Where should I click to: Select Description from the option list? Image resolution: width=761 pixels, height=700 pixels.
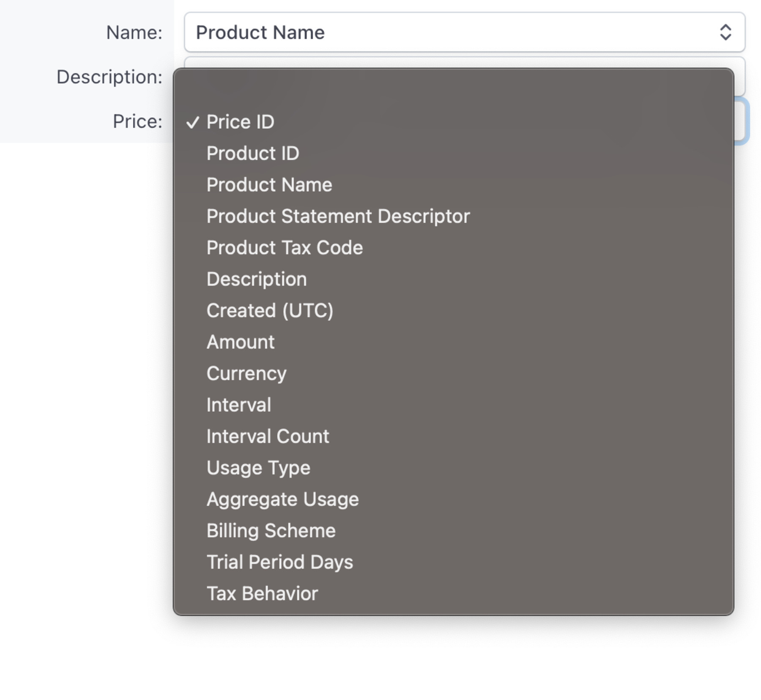click(x=256, y=279)
